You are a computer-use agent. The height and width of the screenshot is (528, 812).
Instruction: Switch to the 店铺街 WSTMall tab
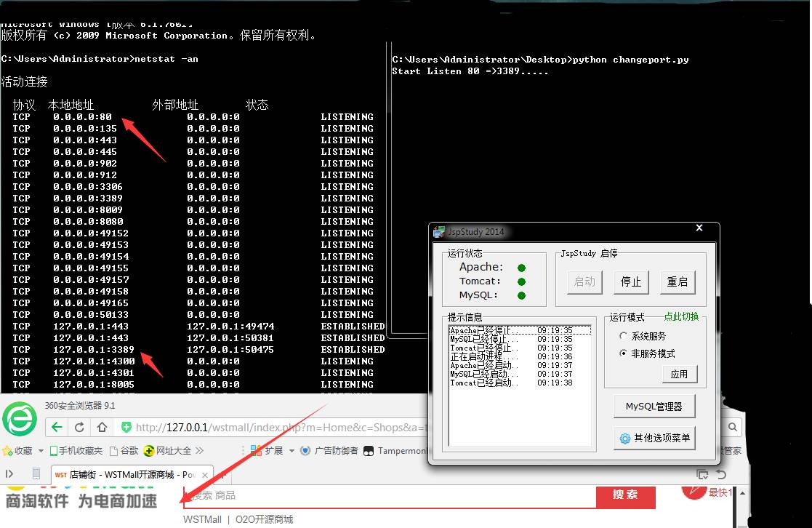pyautogui.click(x=132, y=475)
